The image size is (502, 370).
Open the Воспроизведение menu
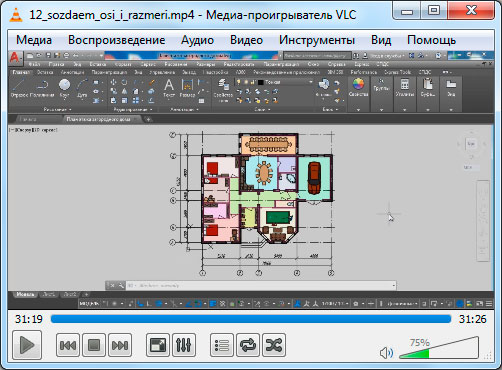(117, 40)
